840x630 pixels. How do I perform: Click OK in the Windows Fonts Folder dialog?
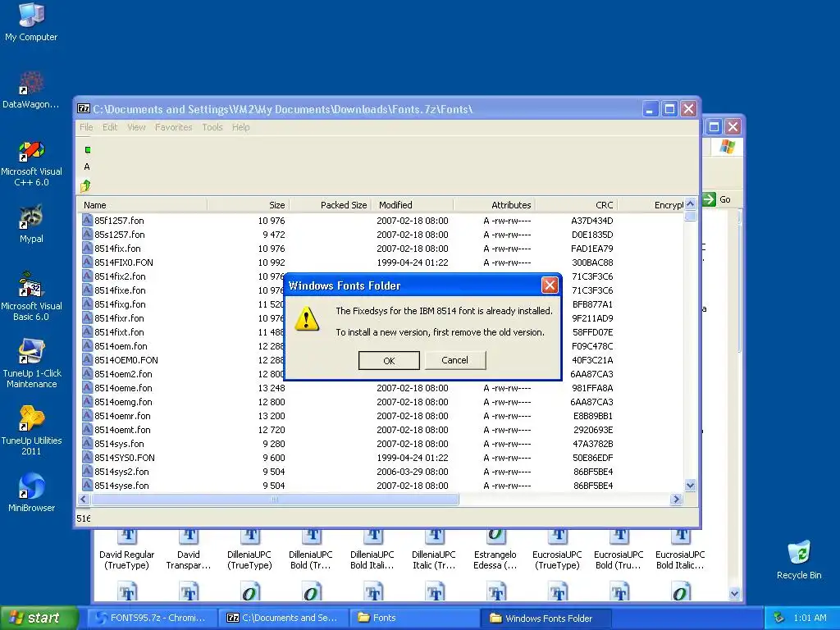tap(389, 361)
